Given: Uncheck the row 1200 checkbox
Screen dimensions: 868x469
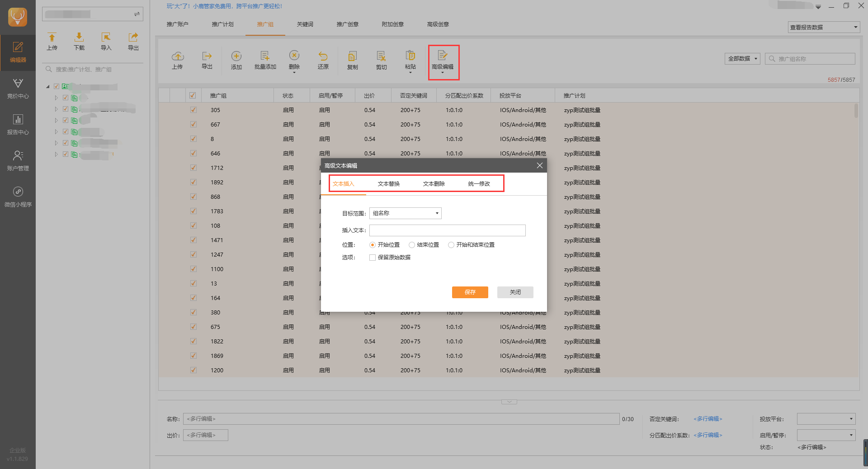Looking at the screenshot, I should click(x=193, y=370).
